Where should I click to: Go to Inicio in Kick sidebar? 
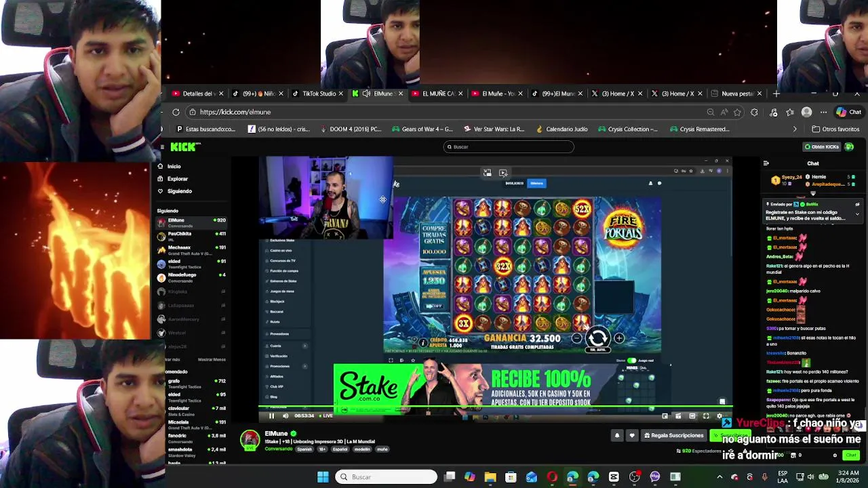(169, 166)
